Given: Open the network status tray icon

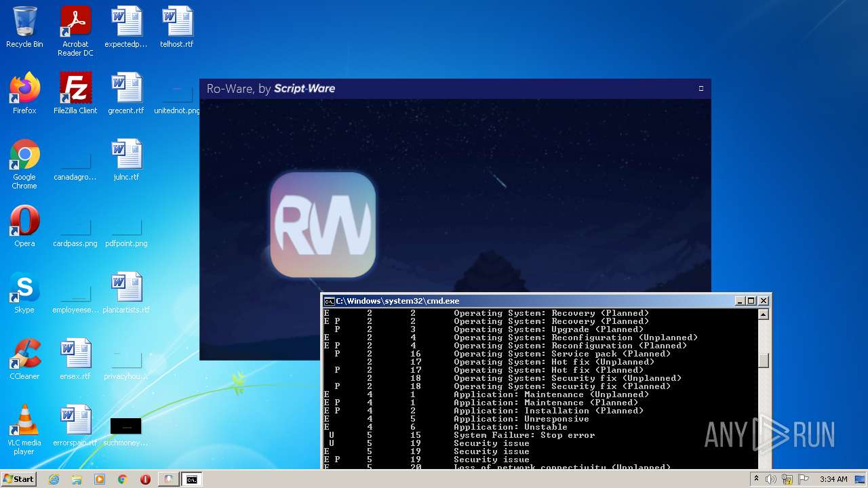Looking at the screenshot, I should (787, 479).
